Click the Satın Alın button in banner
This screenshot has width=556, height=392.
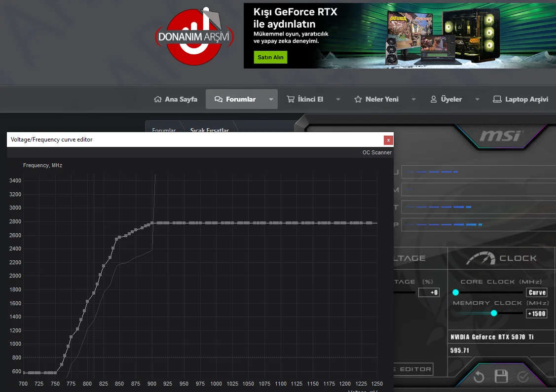tap(270, 57)
